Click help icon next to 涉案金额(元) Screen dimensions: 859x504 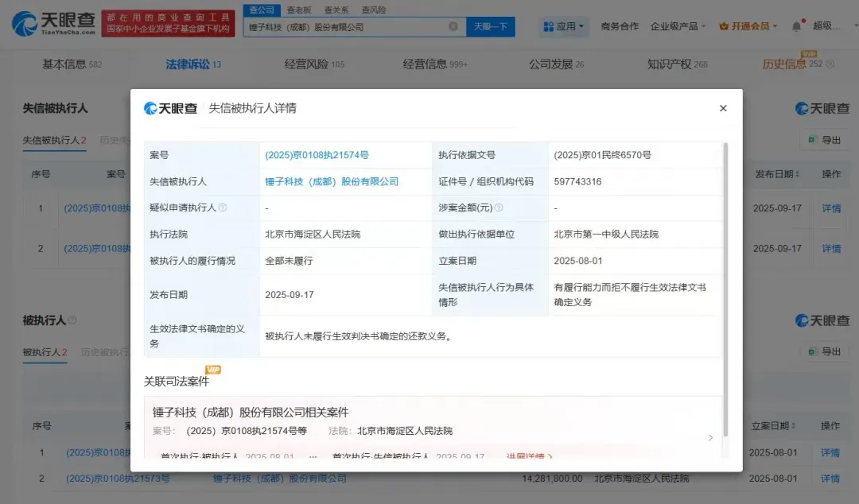pos(499,207)
